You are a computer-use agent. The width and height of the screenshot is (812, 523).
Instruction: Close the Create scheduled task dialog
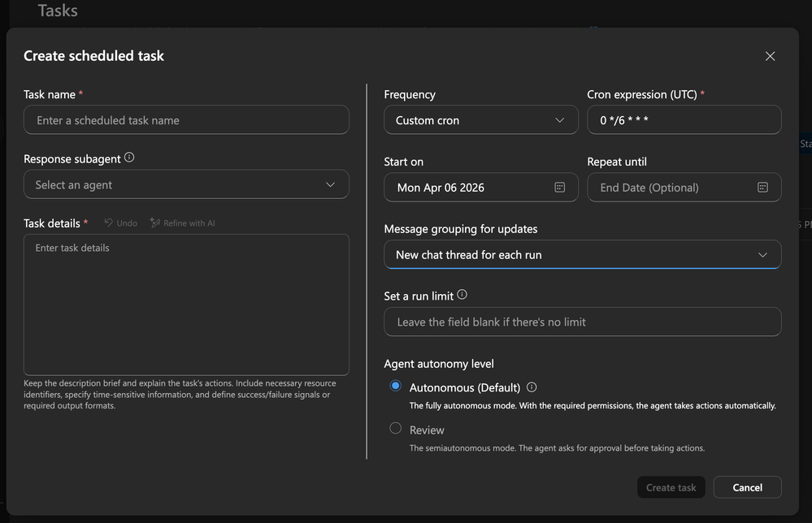770,56
